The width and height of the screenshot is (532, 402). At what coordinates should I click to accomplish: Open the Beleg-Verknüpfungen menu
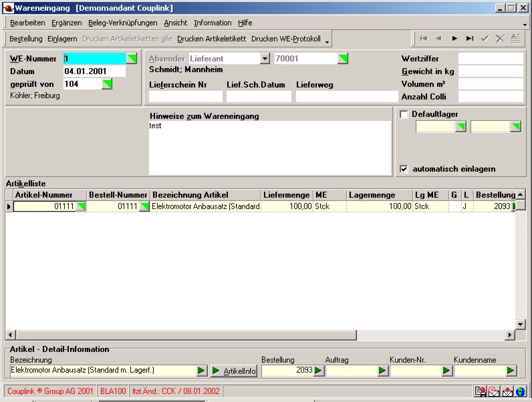[123, 23]
